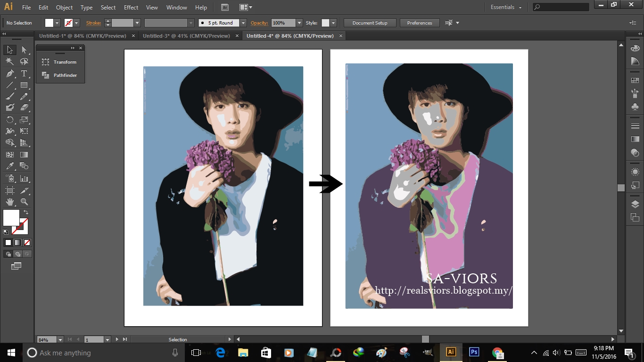This screenshot has width=644, height=362.
Task: Open the Layers panel icon
Action: [x=635, y=204]
